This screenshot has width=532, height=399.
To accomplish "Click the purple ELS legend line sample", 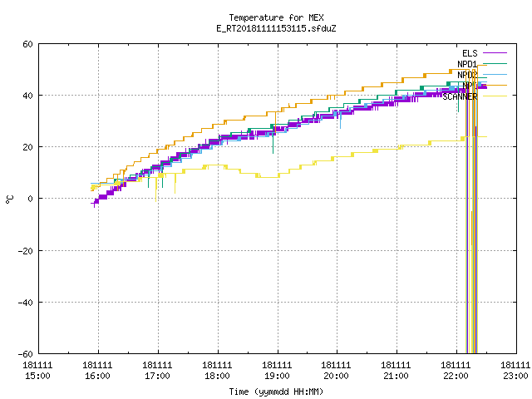I will pos(495,53).
